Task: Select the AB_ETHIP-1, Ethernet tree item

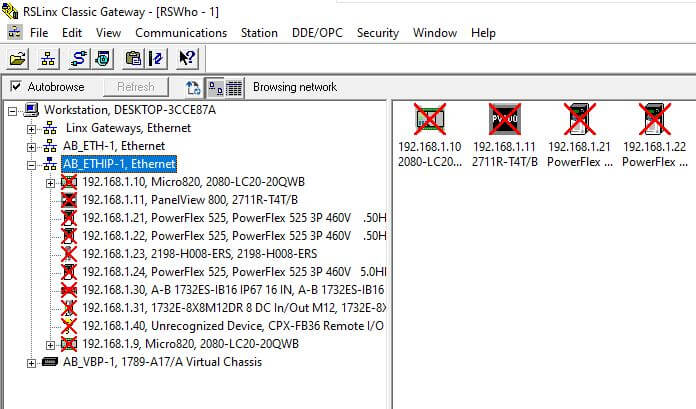Action: tap(119, 164)
